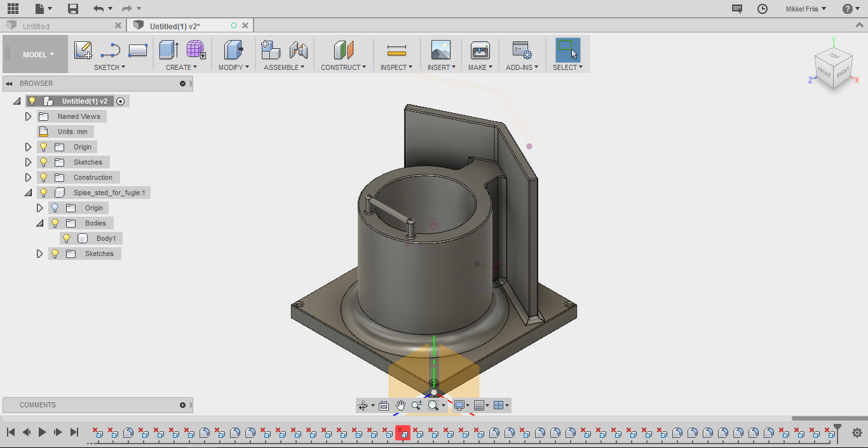Open the Grid and Snaps dropdown
Screen dimensions: 868x448
click(481, 405)
